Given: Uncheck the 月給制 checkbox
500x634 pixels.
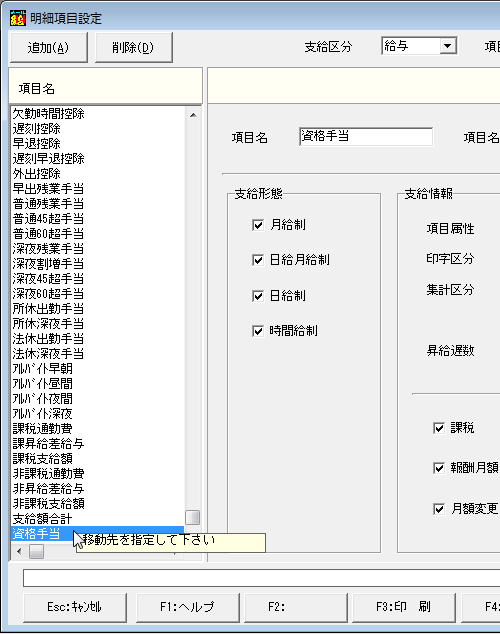Looking at the screenshot, I should click(258, 225).
